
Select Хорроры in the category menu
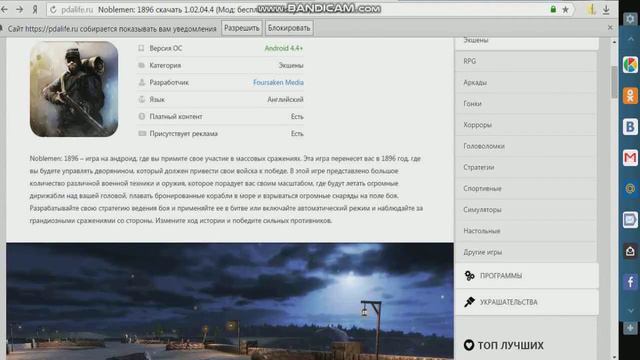(527, 125)
